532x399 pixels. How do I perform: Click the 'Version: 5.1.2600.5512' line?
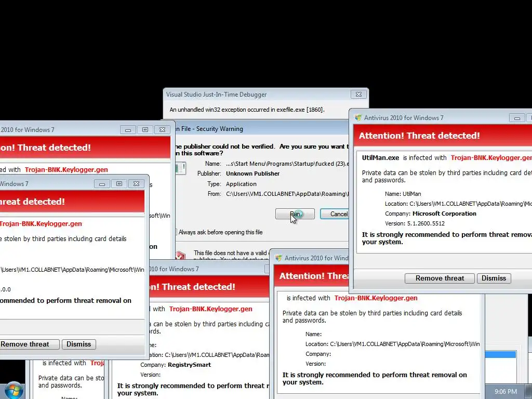click(x=415, y=223)
